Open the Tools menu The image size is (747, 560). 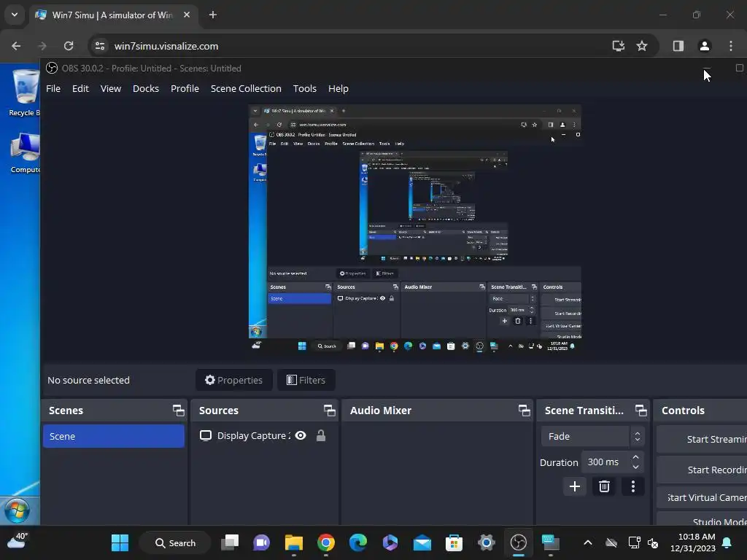(304, 88)
